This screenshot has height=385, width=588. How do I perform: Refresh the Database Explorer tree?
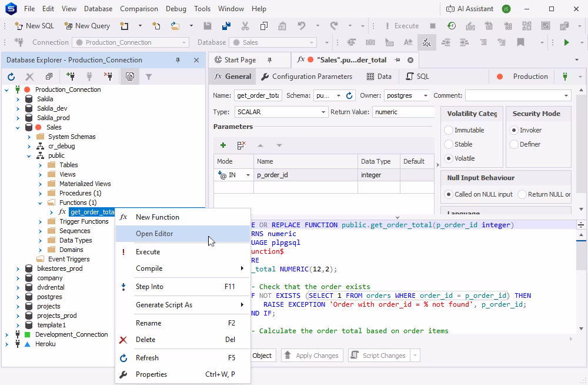coord(11,77)
